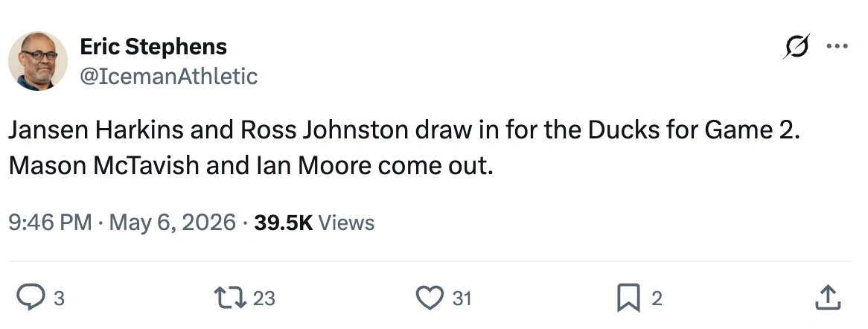
Task: Click the line about Mason McTavish coming out
Action: click(251, 165)
